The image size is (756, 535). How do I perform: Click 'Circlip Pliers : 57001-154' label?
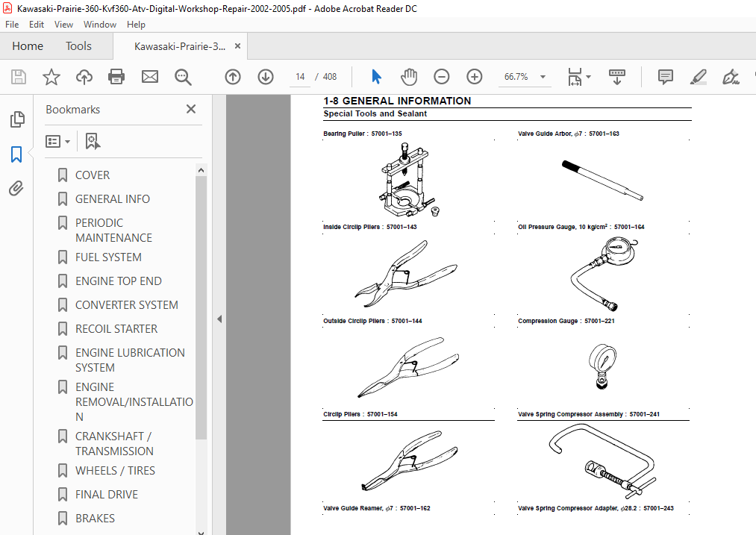[x=360, y=414]
